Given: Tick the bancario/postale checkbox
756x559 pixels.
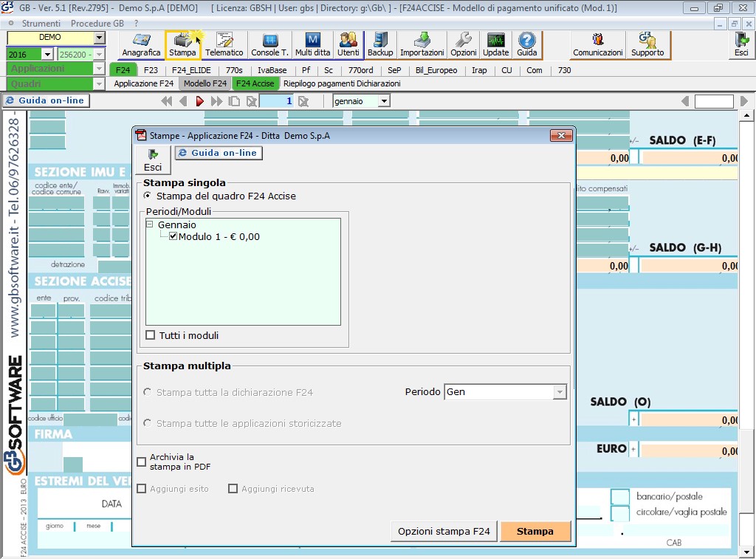Looking at the screenshot, I should (620, 496).
